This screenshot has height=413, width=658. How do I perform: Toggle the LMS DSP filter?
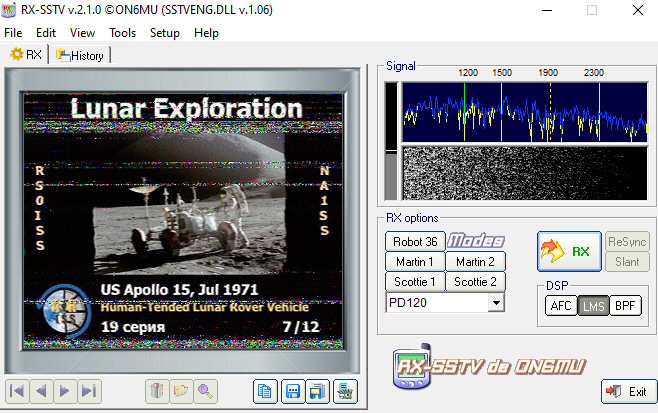tap(592, 305)
